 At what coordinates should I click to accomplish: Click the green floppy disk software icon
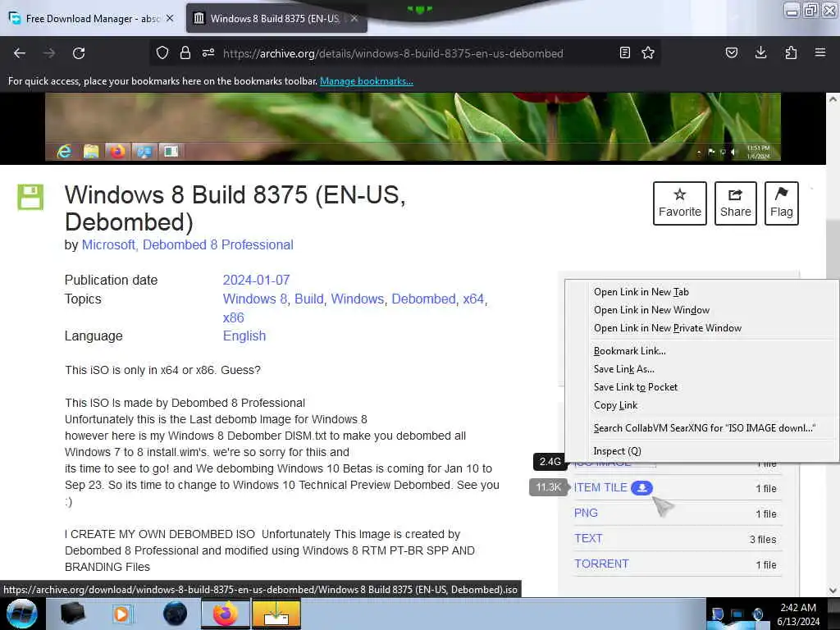30,197
